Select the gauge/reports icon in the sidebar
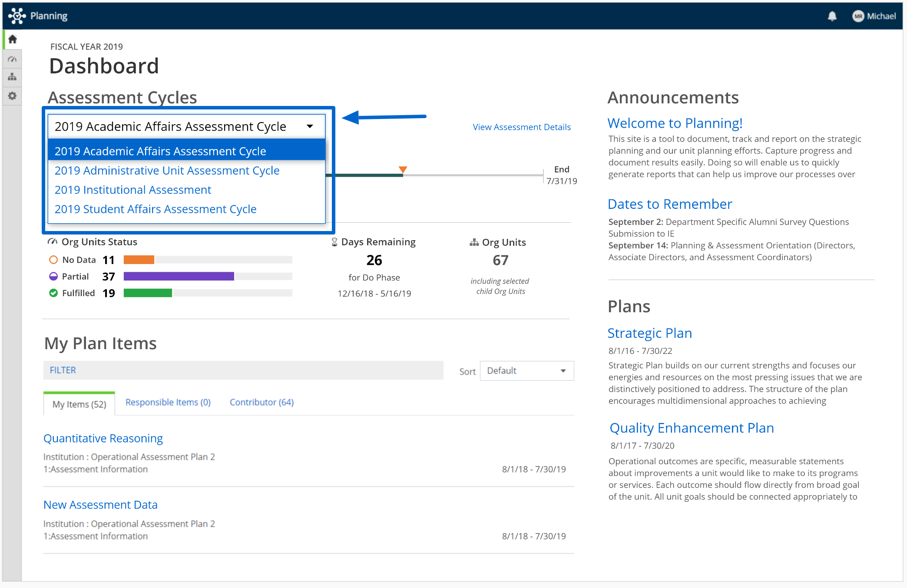This screenshot has height=588, width=907. click(12, 59)
